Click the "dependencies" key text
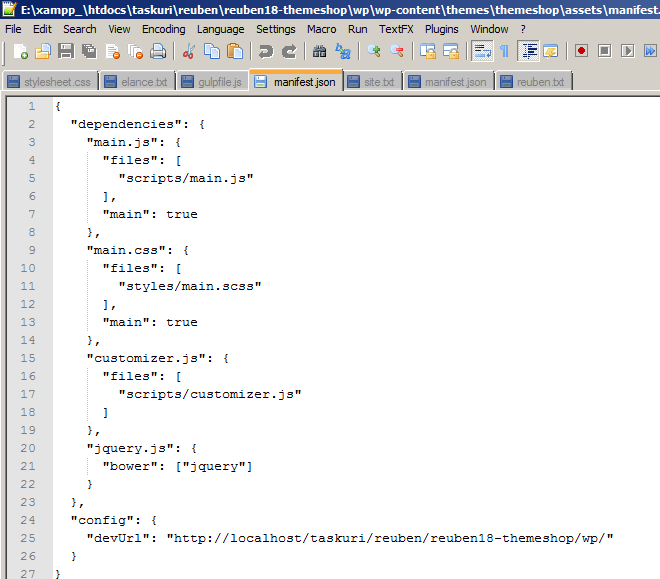This screenshot has height=579, width=660. point(126,124)
